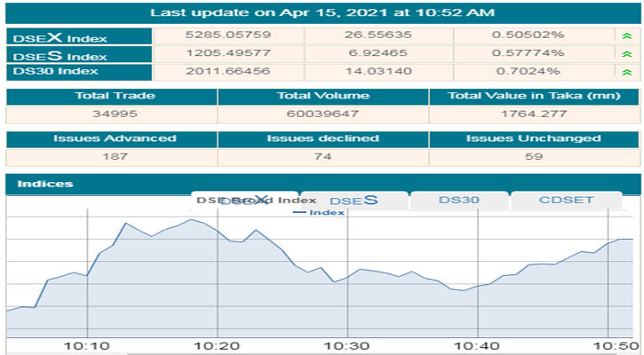Click the Issues Unchanged count 59

(534, 156)
